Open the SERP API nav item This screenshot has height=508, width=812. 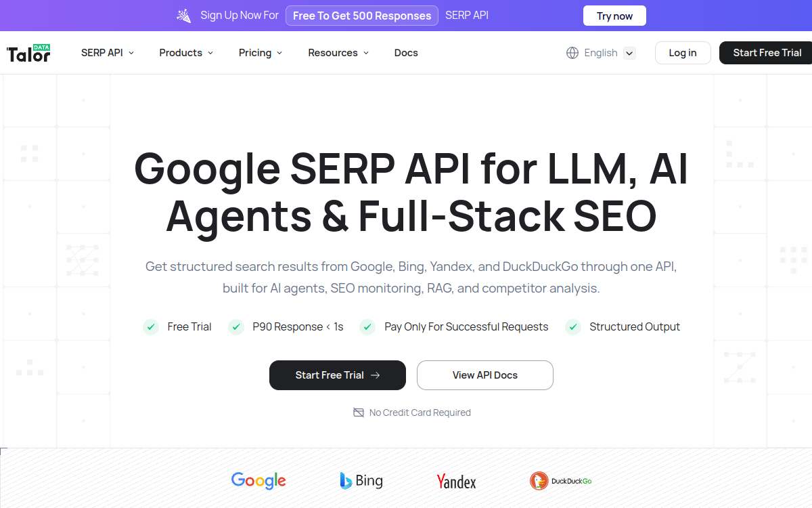coord(108,53)
